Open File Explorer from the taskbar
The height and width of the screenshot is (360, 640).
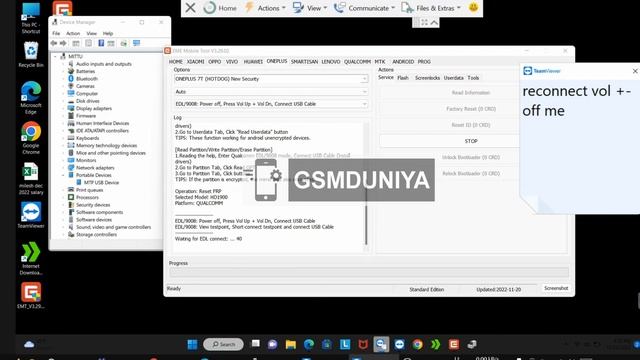tap(291, 344)
